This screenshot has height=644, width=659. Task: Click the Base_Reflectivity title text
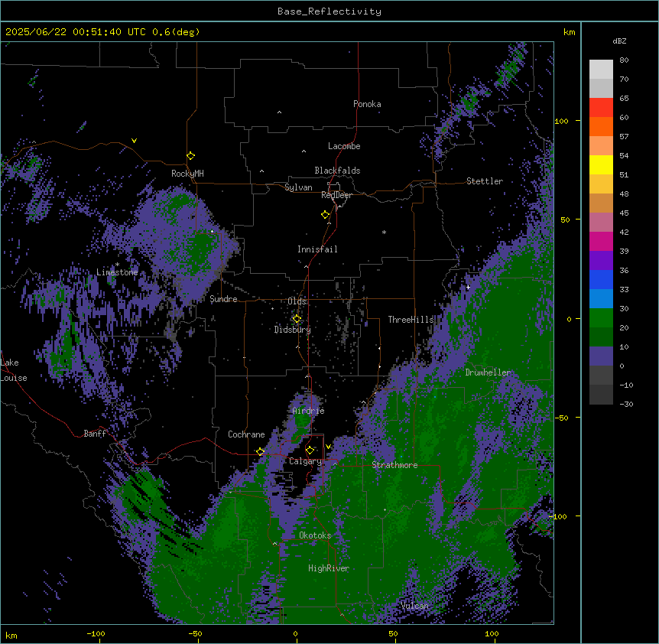(329, 11)
